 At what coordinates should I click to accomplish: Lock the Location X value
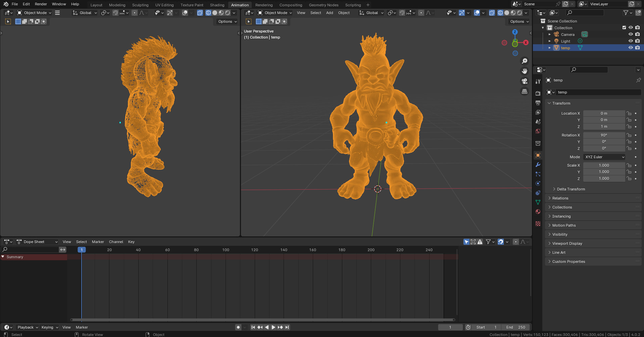(629, 113)
